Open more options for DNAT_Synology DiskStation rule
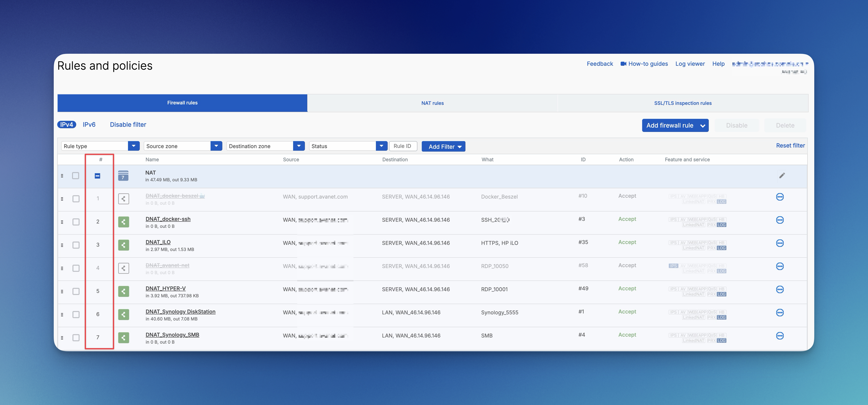The width and height of the screenshot is (868, 405). (x=780, y=312)
